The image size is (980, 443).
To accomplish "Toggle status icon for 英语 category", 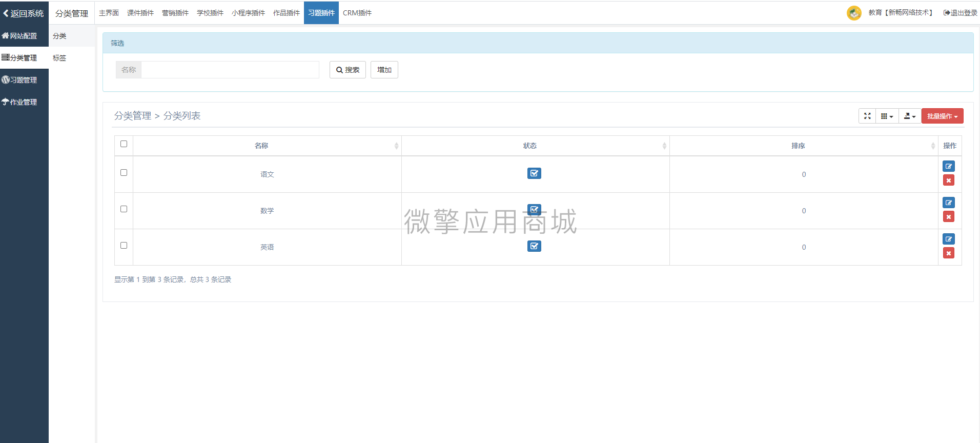I will point(534,246).
